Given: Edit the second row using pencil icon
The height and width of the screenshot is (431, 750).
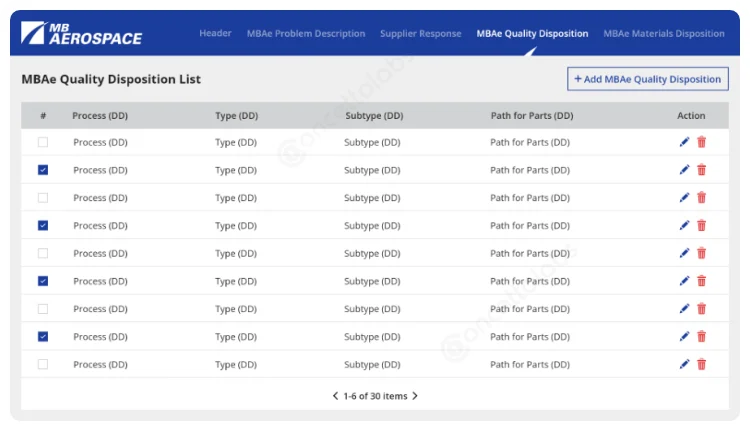Looking at the screenshot, I should (x=684, y=170).
